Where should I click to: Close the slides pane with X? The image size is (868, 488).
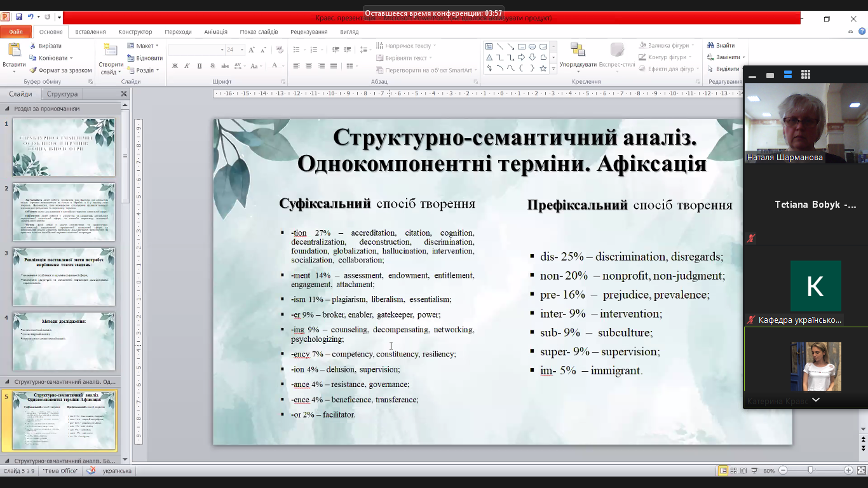pyautogui.click(x=124, y=94)
